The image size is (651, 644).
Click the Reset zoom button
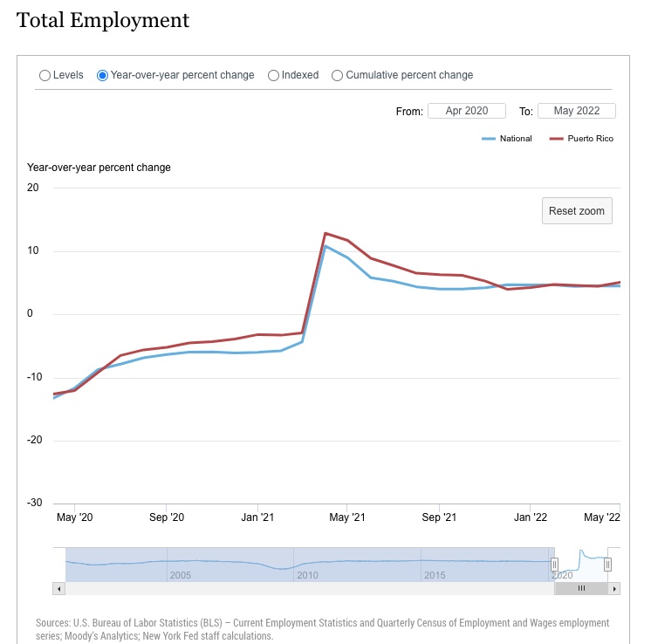[x=577, y=211]
